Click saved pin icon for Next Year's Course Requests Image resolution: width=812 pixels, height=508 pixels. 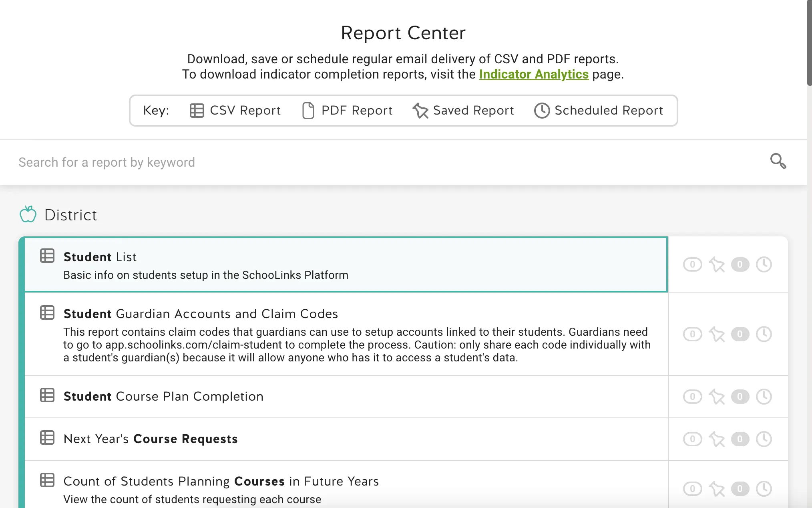[717, 439]
